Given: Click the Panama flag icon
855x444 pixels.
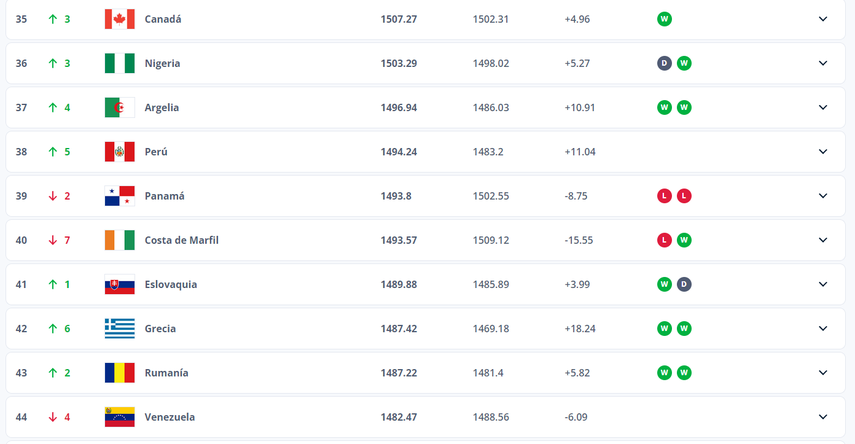Looking at the screenshot, I should click(119, 196).
